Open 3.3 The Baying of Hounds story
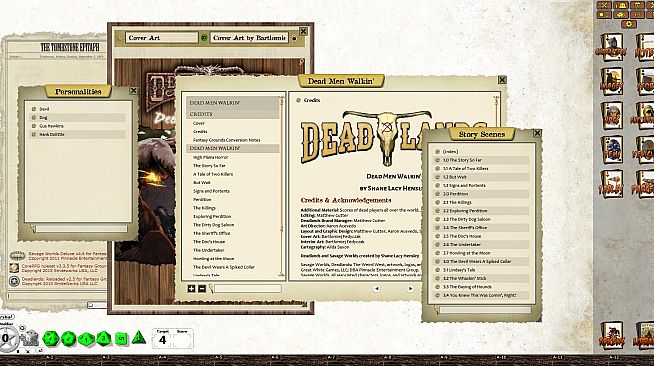 (x=467, y=287)
